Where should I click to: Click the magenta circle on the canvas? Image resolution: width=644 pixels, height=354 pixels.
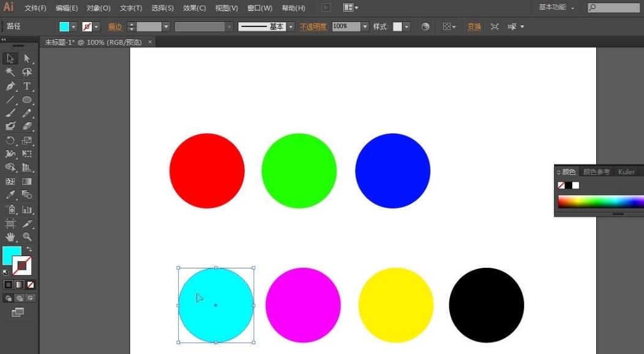303,305
